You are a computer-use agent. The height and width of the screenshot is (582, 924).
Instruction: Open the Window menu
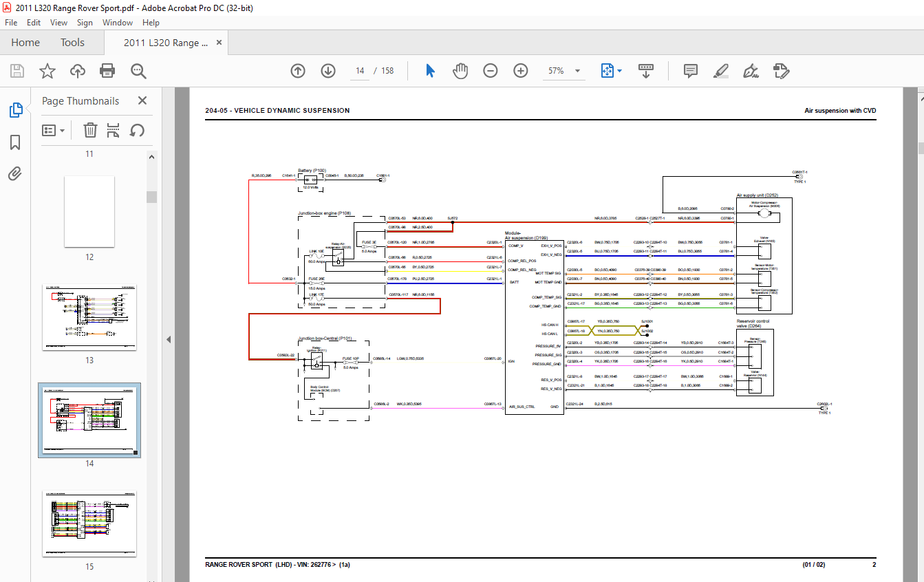click(118, 23)
